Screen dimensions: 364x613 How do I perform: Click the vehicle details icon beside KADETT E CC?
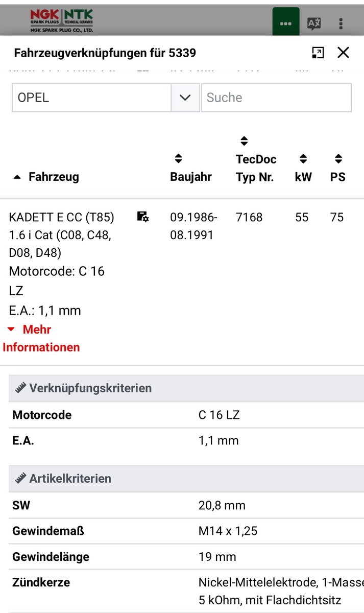pos(143,217)
